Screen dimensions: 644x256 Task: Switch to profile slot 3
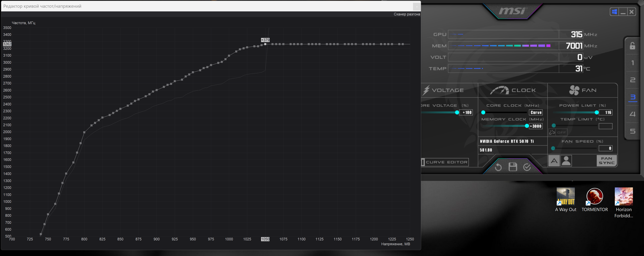click(x=633, y=97)
